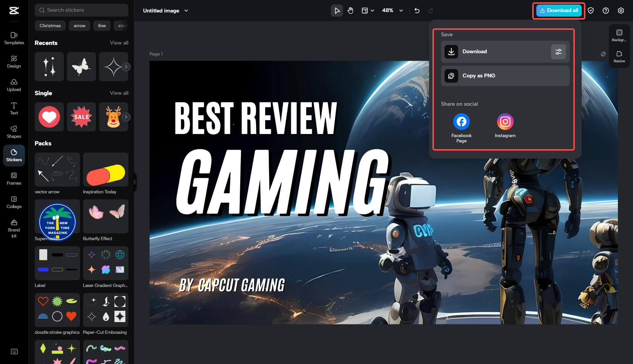This screenshot has height=364, width=633.
Task: Add the SALE badge sticker
Action: [x=81, y=117]
